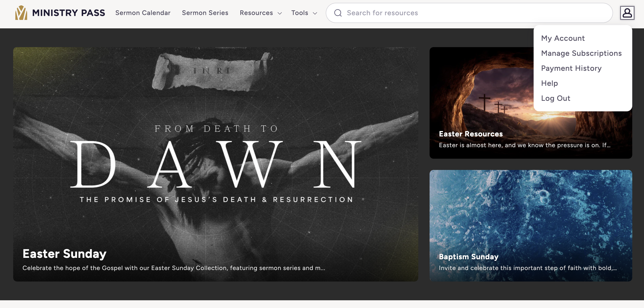The height and width of the screenshot is (308, 644).
Task: Click the Baptism Sunday title text
Action: point(469,257)
